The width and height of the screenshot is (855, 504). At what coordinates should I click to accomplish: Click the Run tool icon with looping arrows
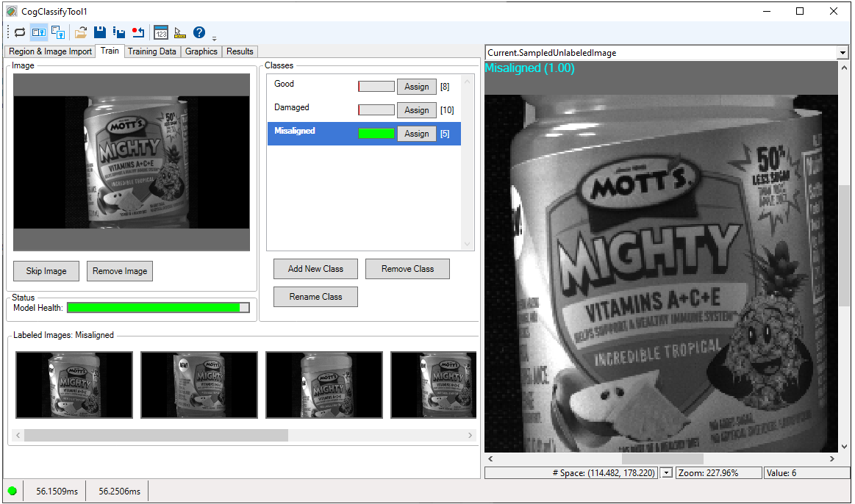click(x=20, y=32)
